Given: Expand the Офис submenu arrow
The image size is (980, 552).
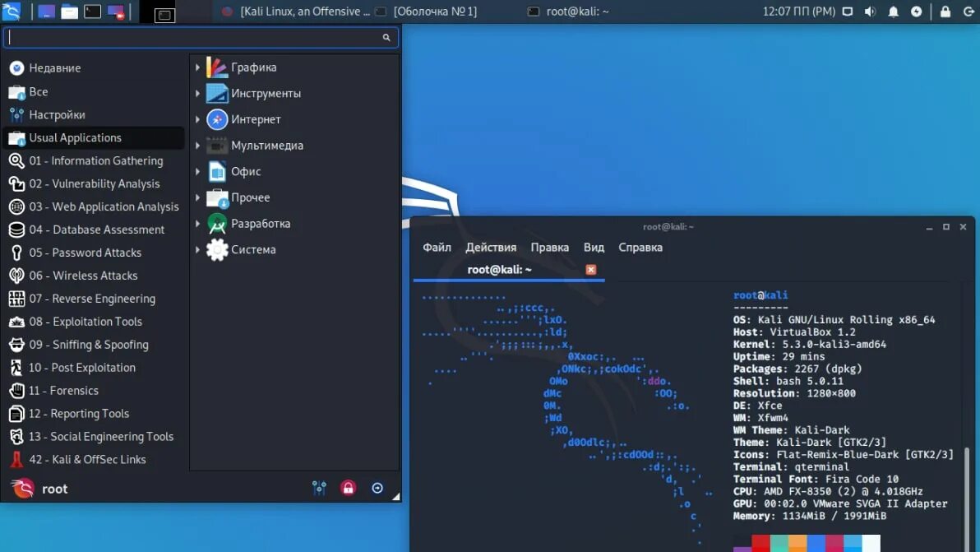Looking at the screenshot, I should click(197, 171).
